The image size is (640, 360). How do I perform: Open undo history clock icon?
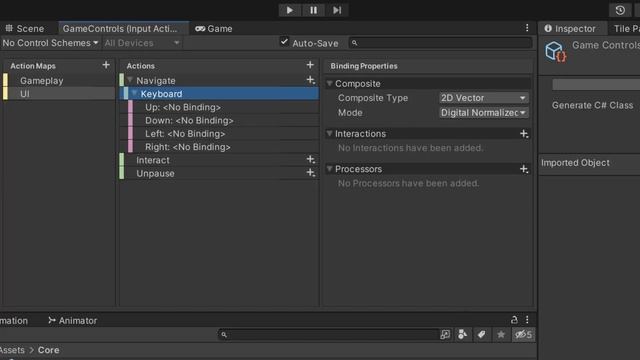point(620,10)
